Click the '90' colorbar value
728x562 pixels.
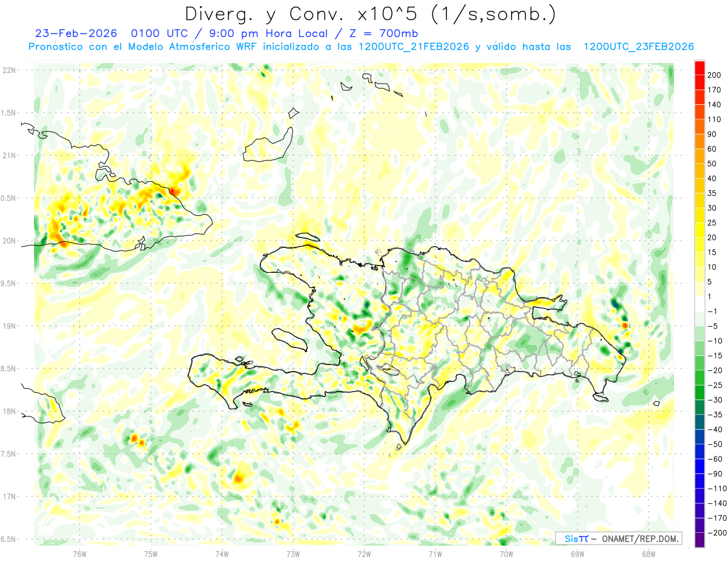pyautogui.click(x=713, y=134)
